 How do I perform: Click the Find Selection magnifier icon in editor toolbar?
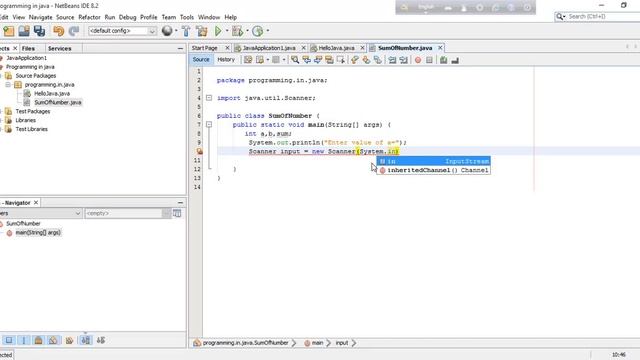(295, 60)
